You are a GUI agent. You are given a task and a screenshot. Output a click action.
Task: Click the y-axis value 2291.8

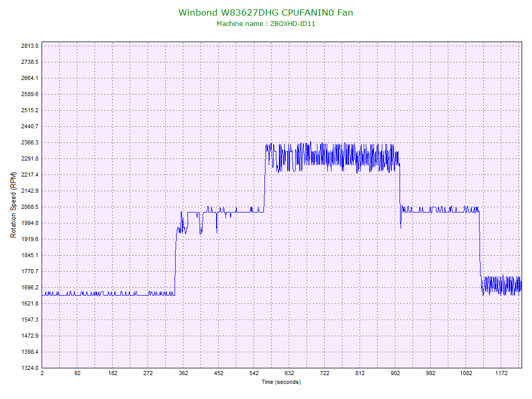[x=30, y=159]
